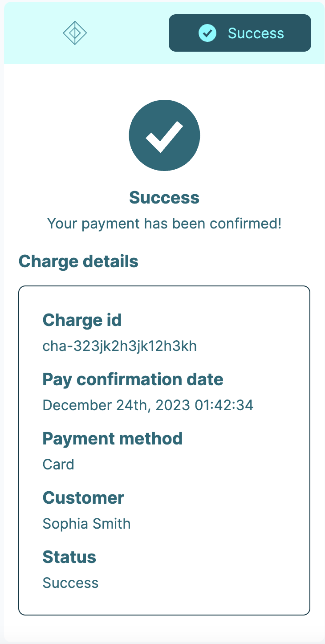
Task: Click the charge details card container
Action: click(x=164, y=450)
